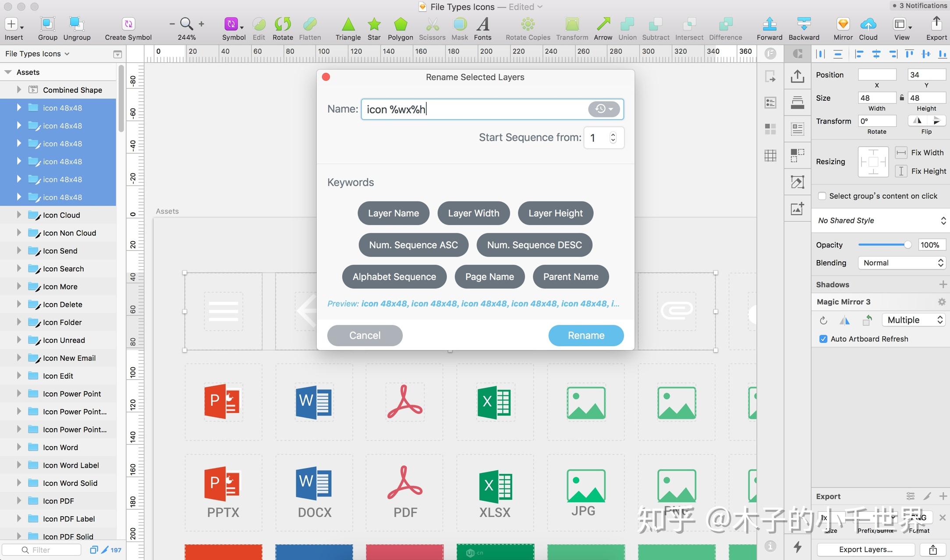
Task: Open the Magic Mirror Multiple dropdown
Action: 914,320
